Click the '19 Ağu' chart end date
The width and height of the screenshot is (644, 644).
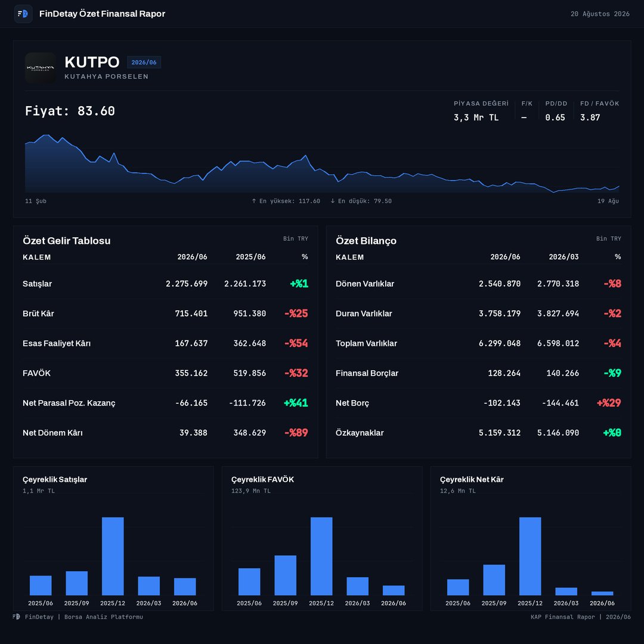pyautogui.click(x=608, y=201)
